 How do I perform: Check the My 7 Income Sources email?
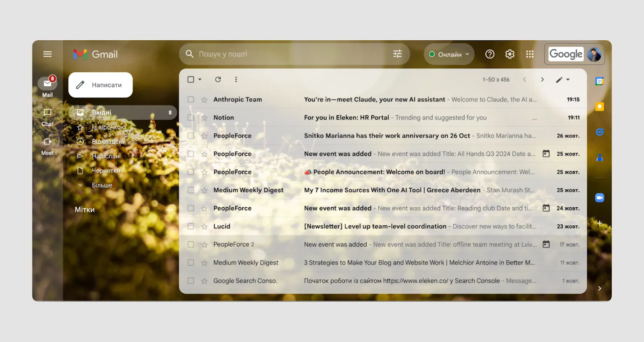(191, 190)
